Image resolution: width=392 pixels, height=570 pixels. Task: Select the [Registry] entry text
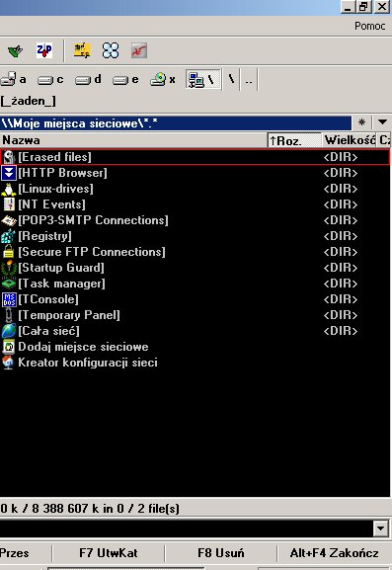pos(45,236)
